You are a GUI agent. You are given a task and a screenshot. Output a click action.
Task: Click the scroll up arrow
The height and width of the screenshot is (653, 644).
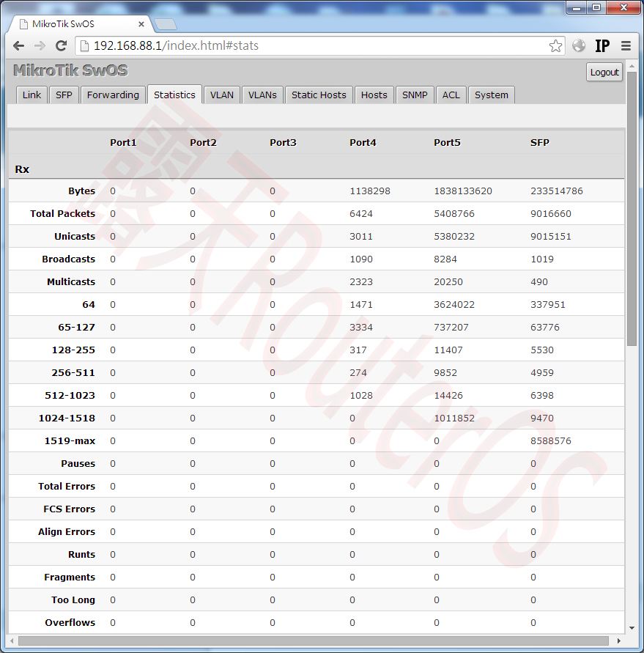pyautogui.click(x=632, y=66)
